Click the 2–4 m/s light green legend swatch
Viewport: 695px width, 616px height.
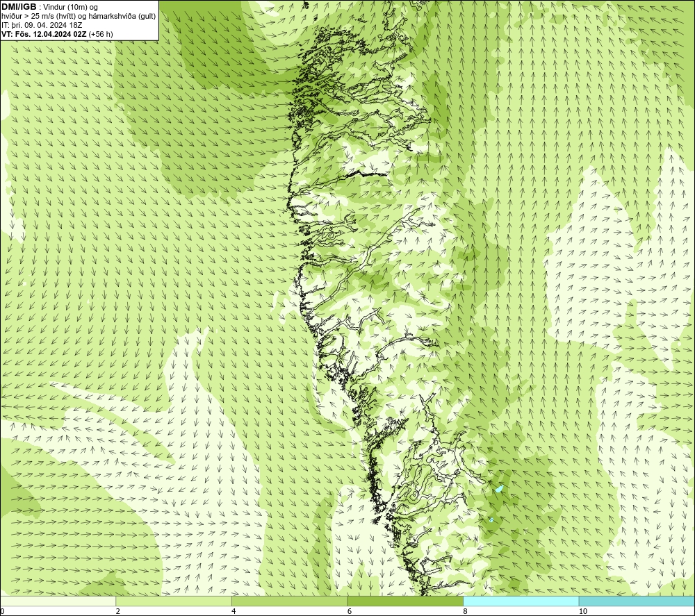point(174,601)
